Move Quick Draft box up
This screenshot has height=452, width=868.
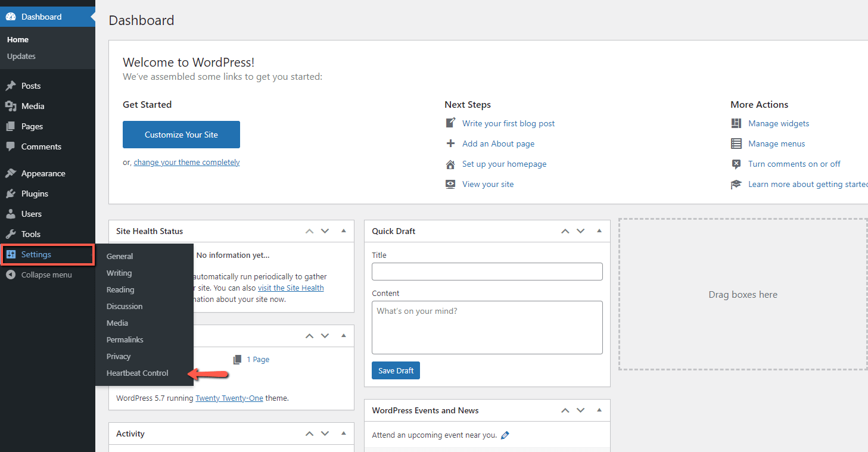(565, 231)
